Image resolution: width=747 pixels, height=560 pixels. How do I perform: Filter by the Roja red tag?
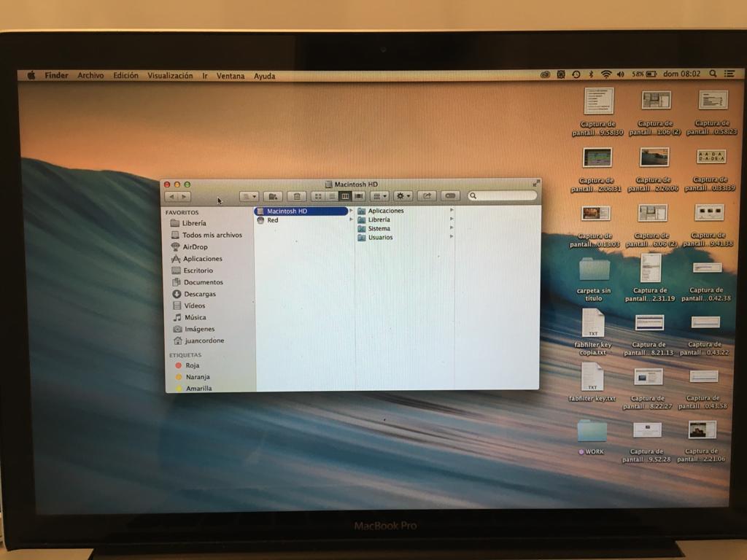187,365
